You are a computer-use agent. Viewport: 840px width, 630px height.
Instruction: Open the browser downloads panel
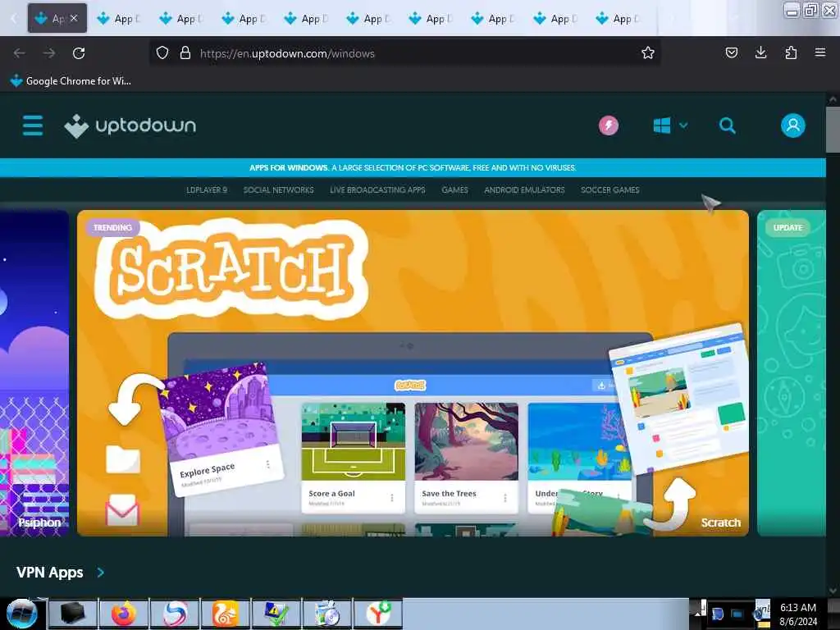pos(760,52)
